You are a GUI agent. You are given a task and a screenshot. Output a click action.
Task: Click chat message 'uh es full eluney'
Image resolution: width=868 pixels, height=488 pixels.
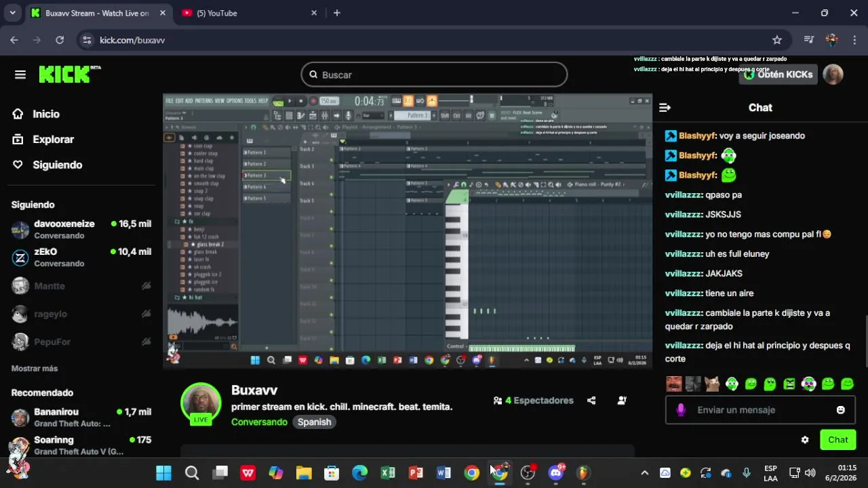click(x=737, y=253)
